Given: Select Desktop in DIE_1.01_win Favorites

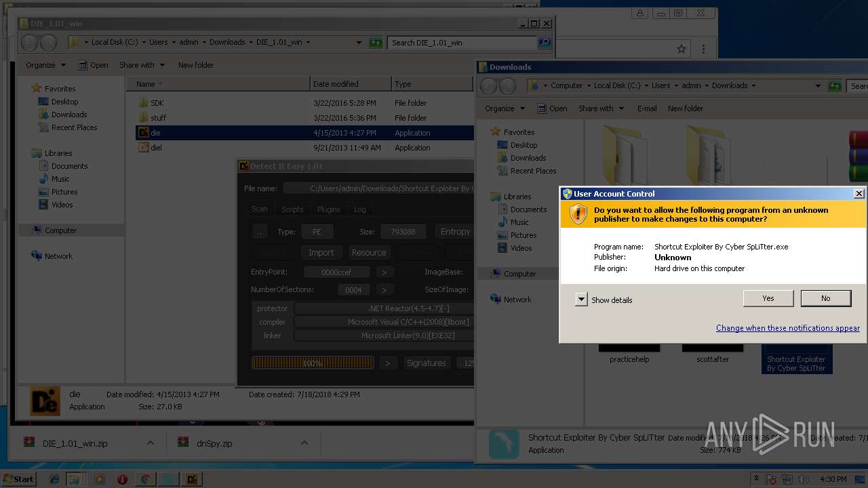Looking at the screenshot, I should point(64,102).
